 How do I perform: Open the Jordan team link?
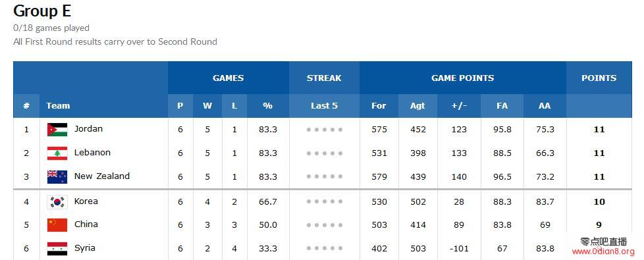point(88,129)
